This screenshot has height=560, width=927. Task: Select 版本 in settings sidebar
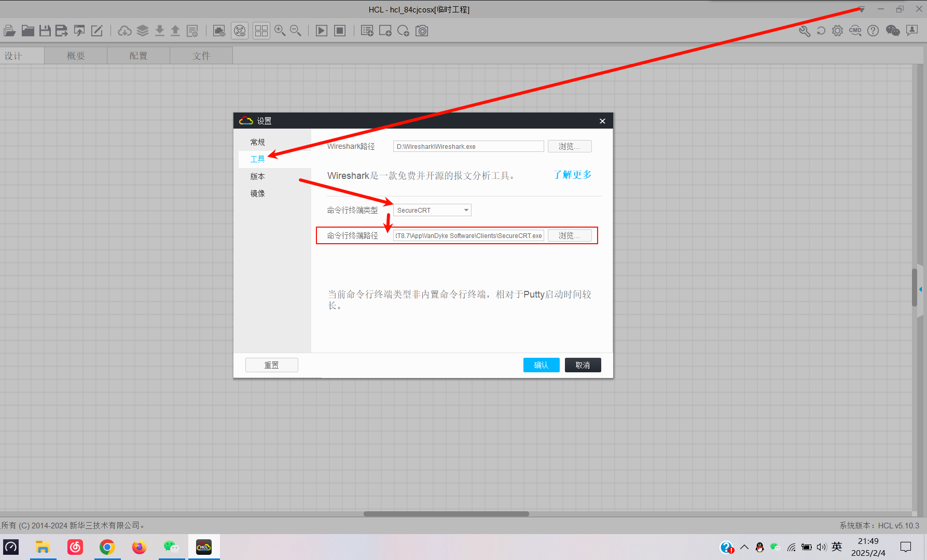click(x=258, y=176)
